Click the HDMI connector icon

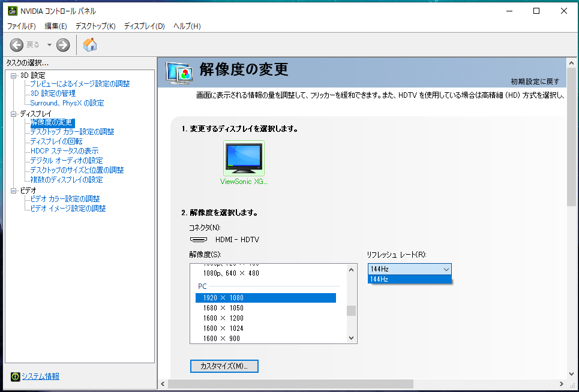coord(199,240)
